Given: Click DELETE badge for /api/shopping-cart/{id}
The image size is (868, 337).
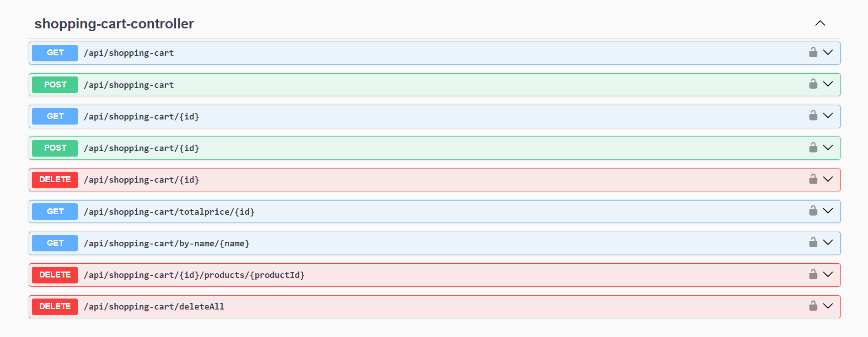Looking at the screenshot, I should coord(55,179).
